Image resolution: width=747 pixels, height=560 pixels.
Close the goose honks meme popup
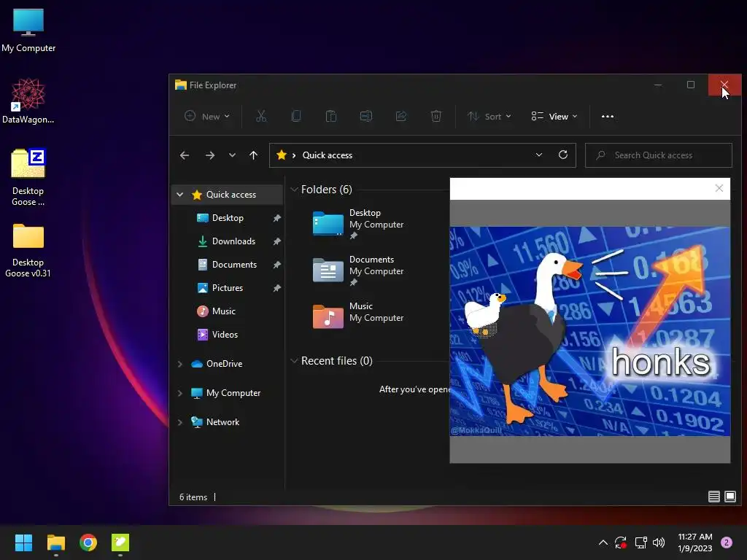[719, 188]
